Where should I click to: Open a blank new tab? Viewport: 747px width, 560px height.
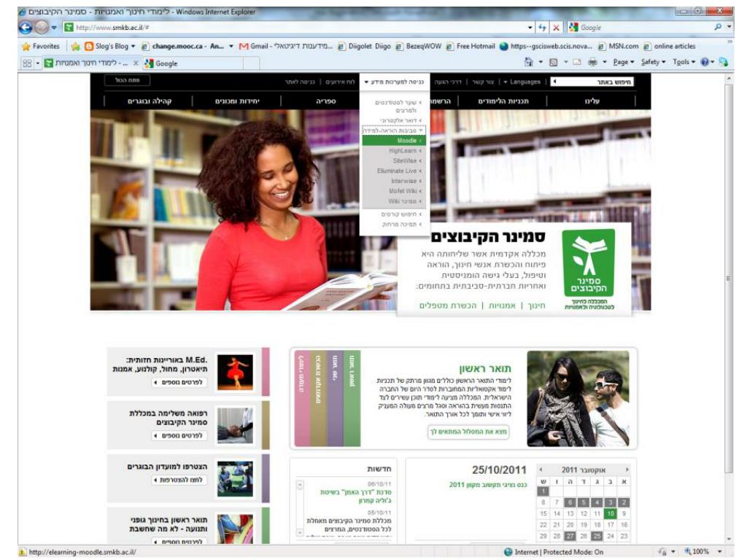(251, 63)
